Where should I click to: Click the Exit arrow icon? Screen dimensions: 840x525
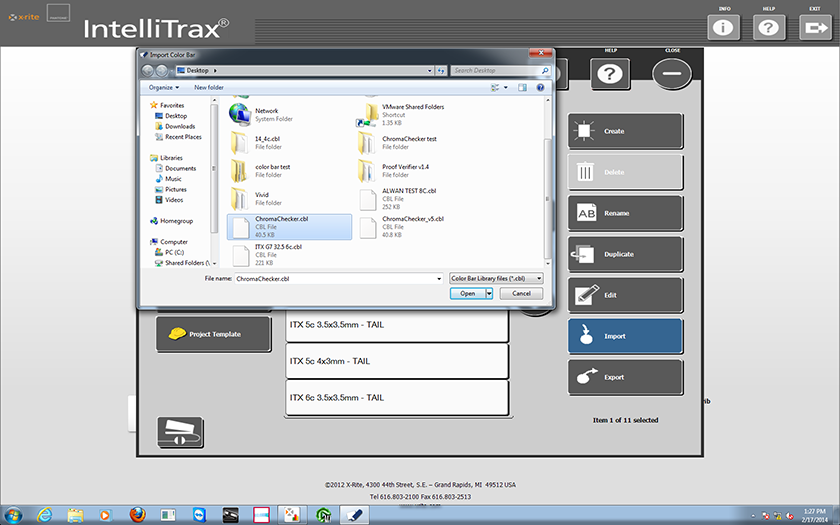tap(815, 27)
